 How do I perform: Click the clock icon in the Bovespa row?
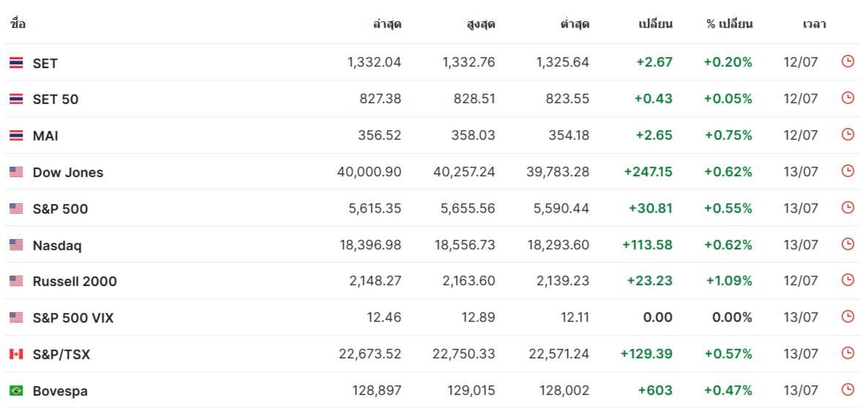[848, 390]
